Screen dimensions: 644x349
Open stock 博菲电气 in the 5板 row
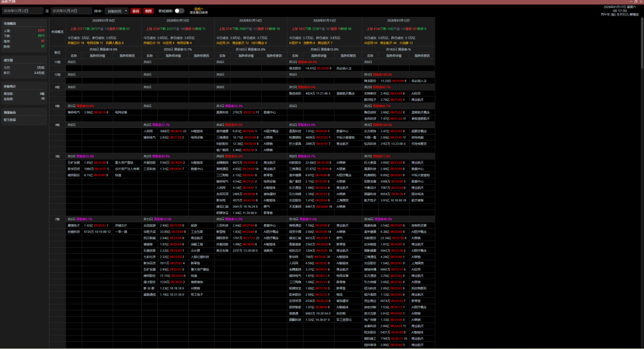73,112
